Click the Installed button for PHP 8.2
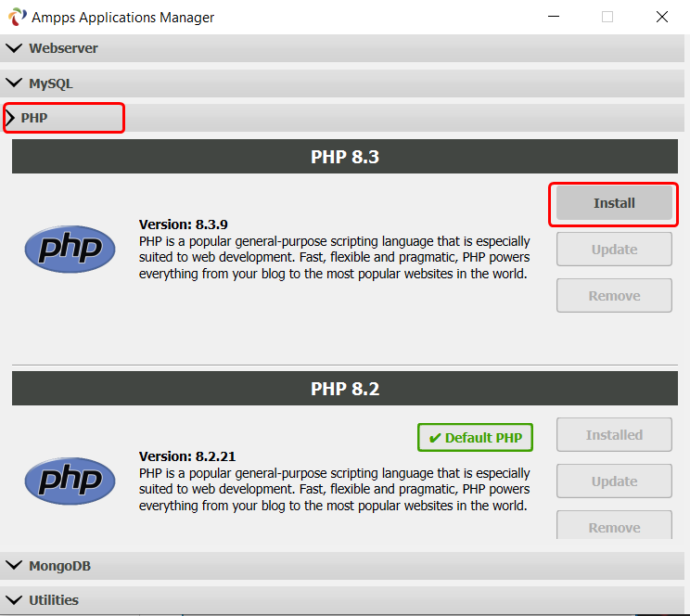 pos(614,434)
